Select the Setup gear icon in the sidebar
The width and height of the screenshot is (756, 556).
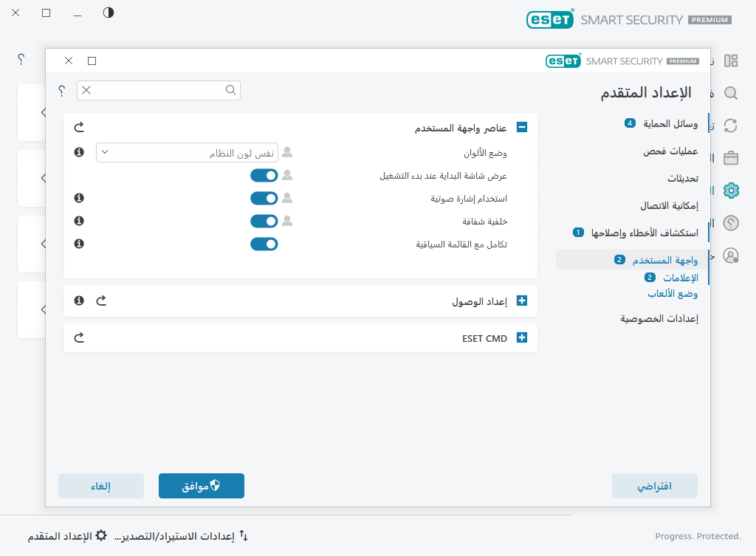(730, 190)
